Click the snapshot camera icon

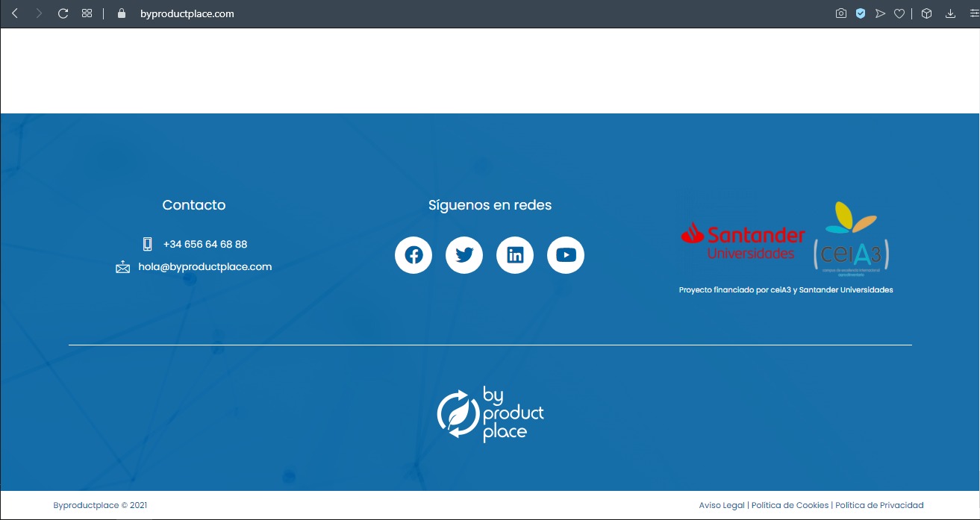pos(841,13)
